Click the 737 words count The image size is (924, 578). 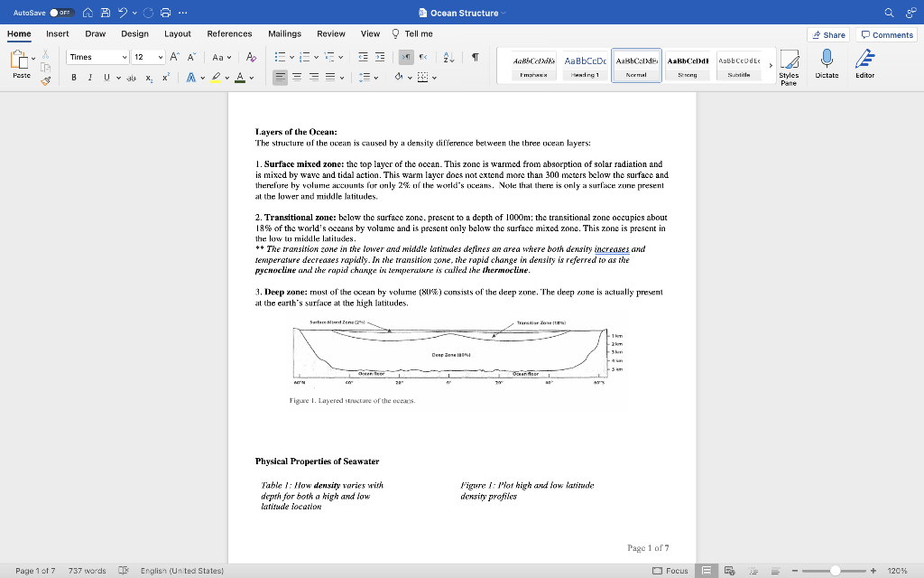(x=87, y=571)
